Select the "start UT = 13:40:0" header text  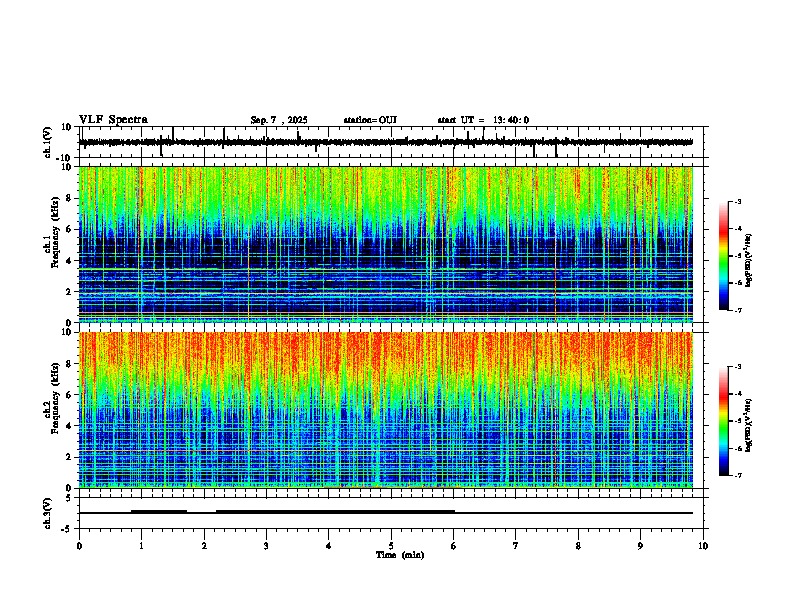pyautogui.click(x=483, y=120)
